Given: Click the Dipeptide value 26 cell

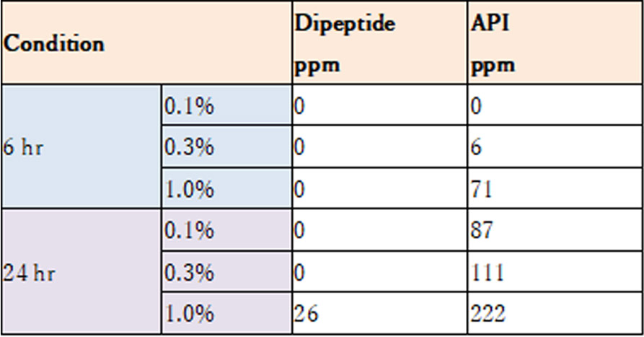Looking at the screenshot, I should [380, 313].
